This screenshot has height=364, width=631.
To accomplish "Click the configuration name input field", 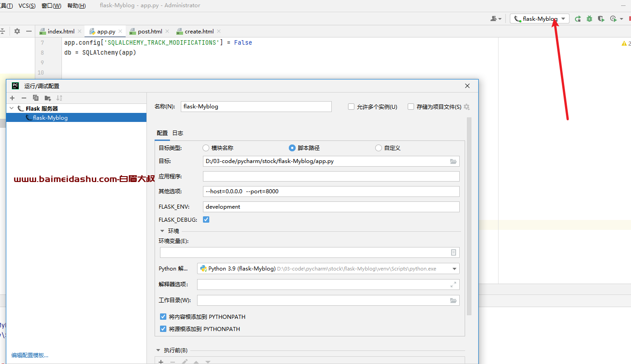I will (x=256, y=107).
